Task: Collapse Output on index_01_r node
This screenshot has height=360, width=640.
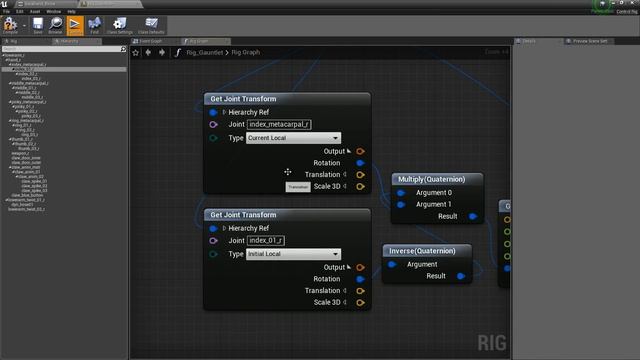Action: point(349,267)
